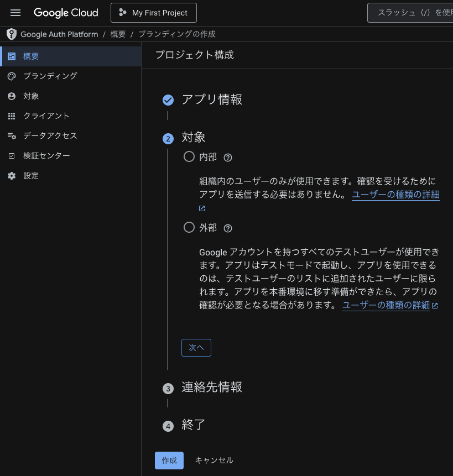Go to 概要 breadcrumb link
Screen dimensions: 453x476
tap(118, 34)
